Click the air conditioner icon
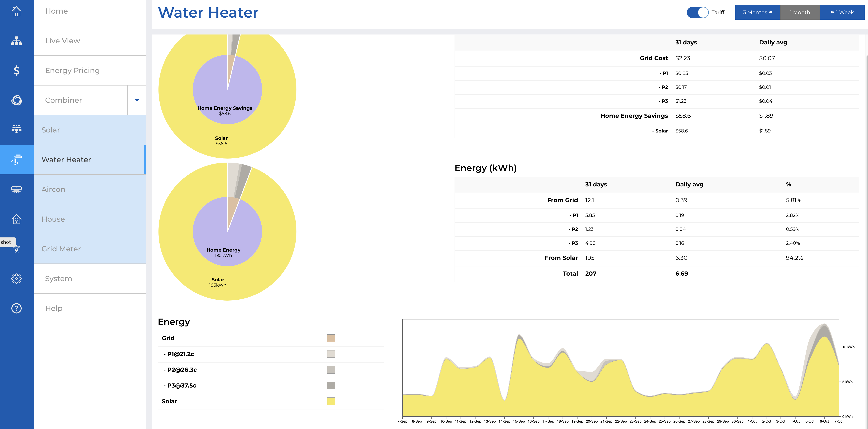The height and width of the screenshot is (429, 868). [17, 189]
